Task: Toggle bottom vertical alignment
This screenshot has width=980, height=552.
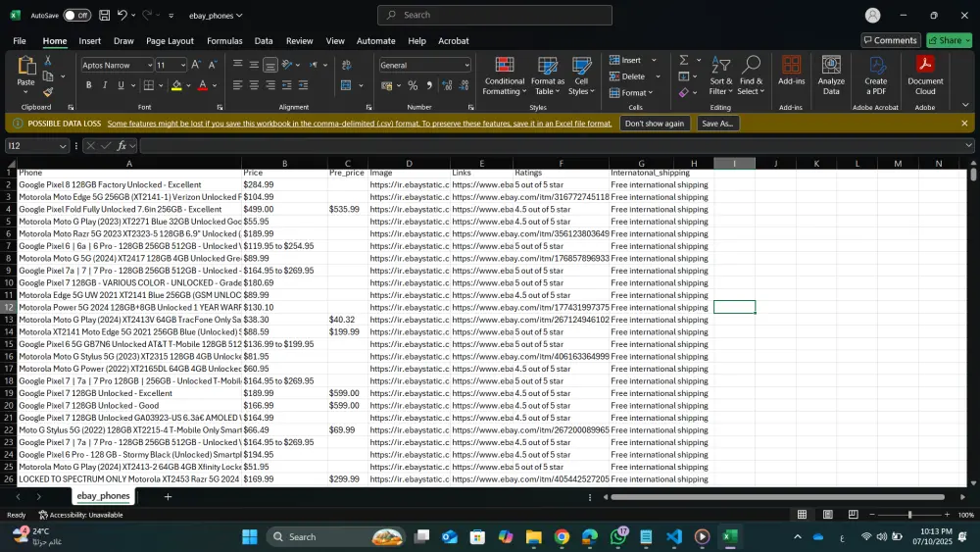Action: (x=270, y=65)
